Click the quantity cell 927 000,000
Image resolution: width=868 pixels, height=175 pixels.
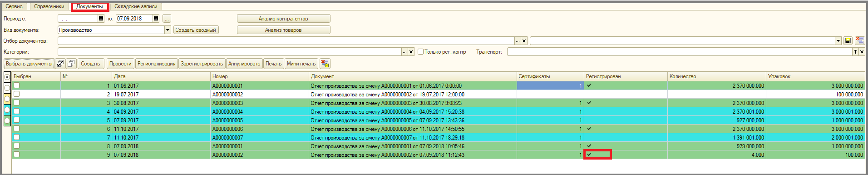717,120
